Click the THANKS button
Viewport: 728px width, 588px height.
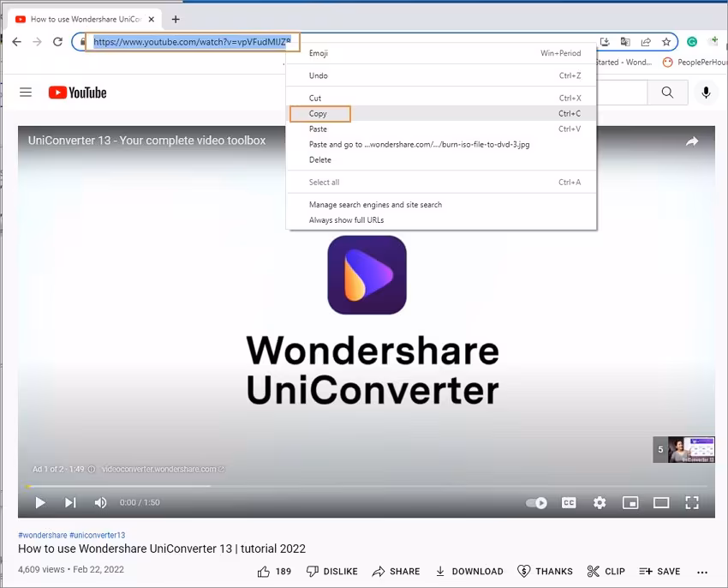[545, 571]
